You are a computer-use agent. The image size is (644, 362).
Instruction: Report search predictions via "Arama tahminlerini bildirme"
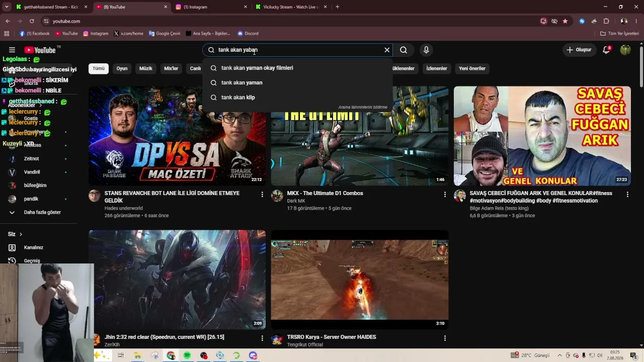(x=363, y=107)
